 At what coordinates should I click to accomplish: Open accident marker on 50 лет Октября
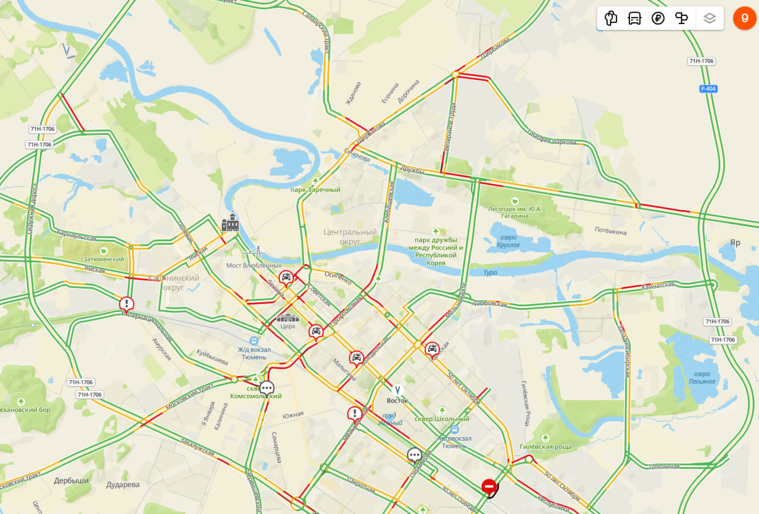(x=432, y=349)
